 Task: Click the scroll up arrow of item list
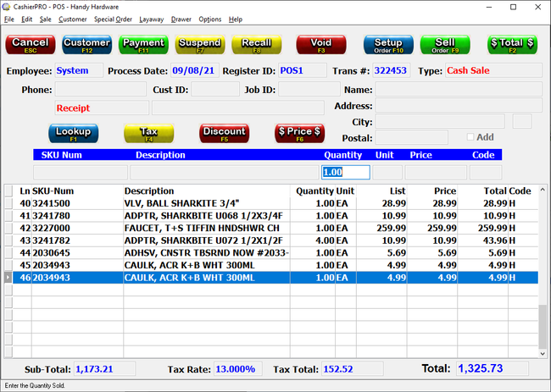pyautogui.click(x=543, y=190)
